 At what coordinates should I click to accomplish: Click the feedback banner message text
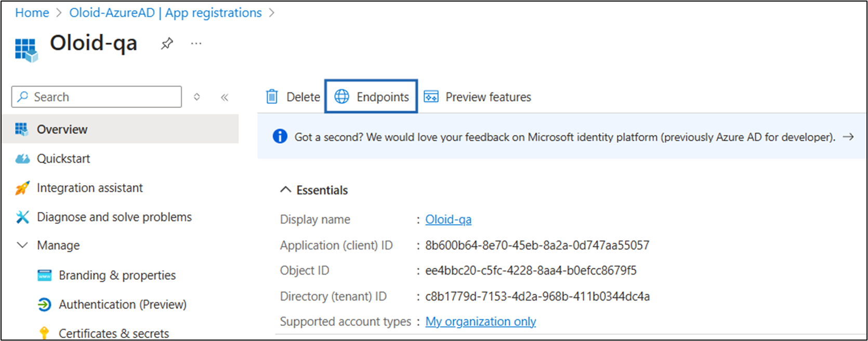(x=565, y=137)
